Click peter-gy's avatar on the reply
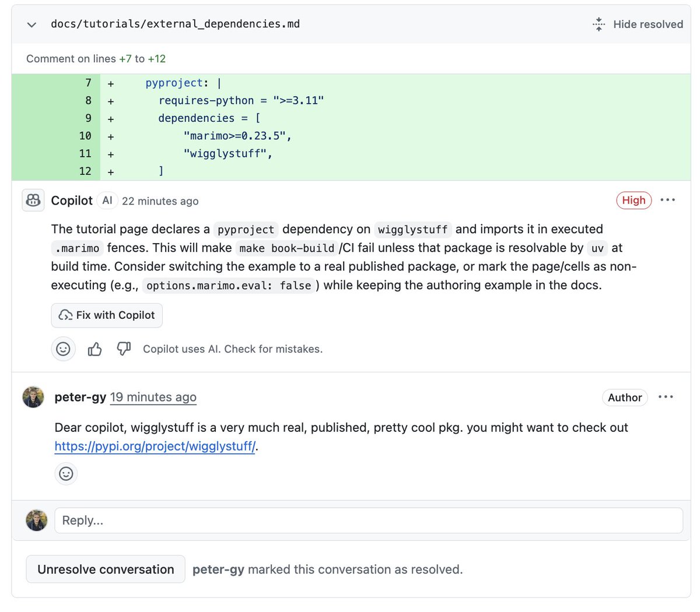The image size is (700, 612). point(33,398)
